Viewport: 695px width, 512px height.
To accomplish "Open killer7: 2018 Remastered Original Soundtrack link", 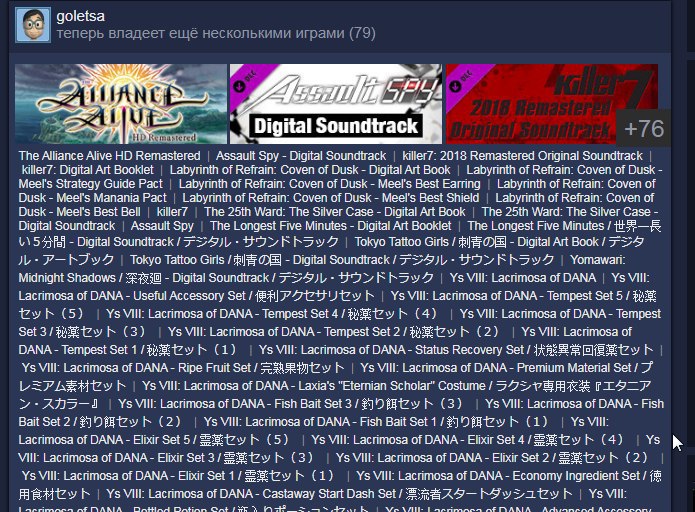I will pos(522,156).
